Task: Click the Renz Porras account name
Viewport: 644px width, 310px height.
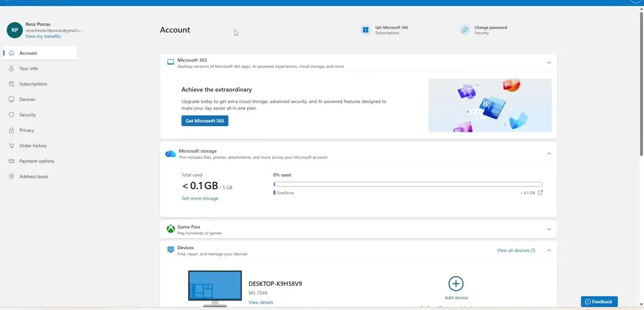Action: [x=38, y=24]
